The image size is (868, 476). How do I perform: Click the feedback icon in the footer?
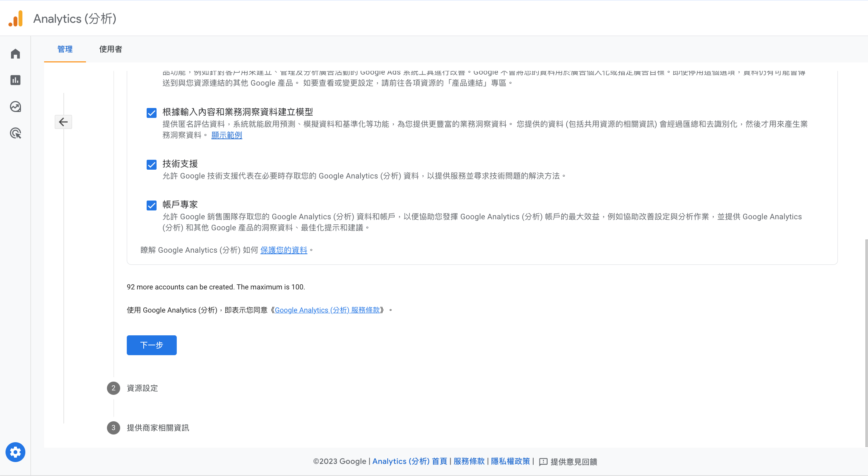tap(543, 462)
